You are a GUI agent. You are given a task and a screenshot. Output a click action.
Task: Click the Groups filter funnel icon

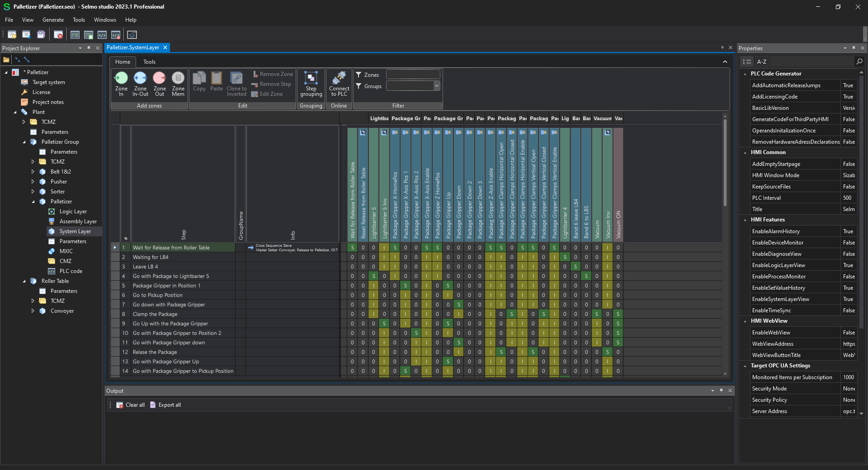click(359, 86)
